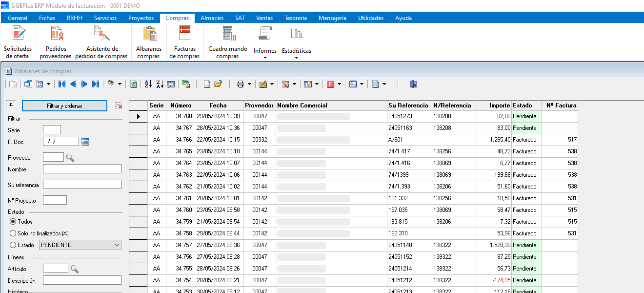Click the pin icon beside Filtrar y ordenar

(x=12, y=105)
